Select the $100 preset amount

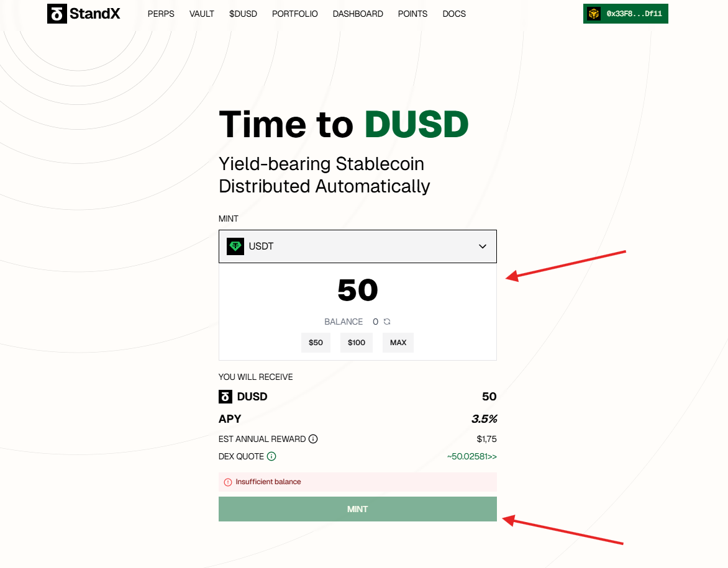pyautogui.click(x=357, y=343)
